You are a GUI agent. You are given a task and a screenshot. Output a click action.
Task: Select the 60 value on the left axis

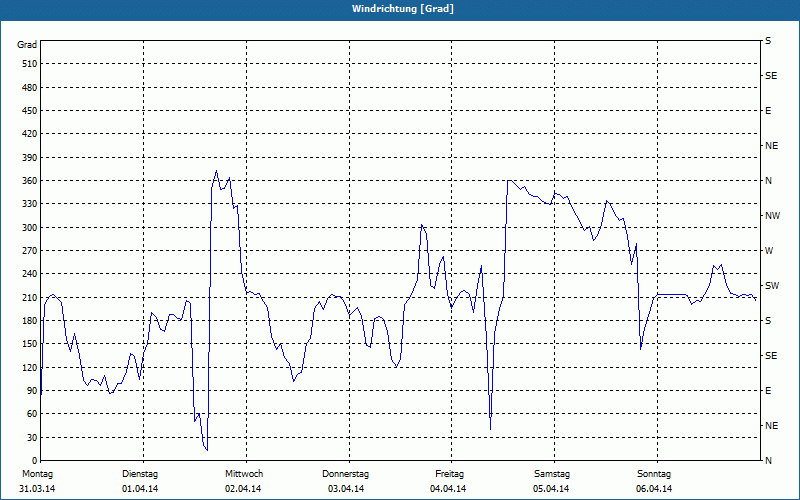pos(32,413)
